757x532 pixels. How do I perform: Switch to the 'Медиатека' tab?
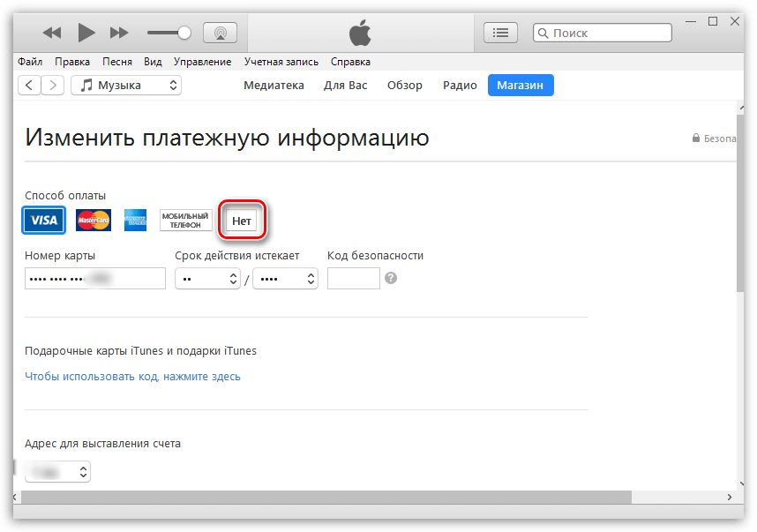[x=274, y=86]
